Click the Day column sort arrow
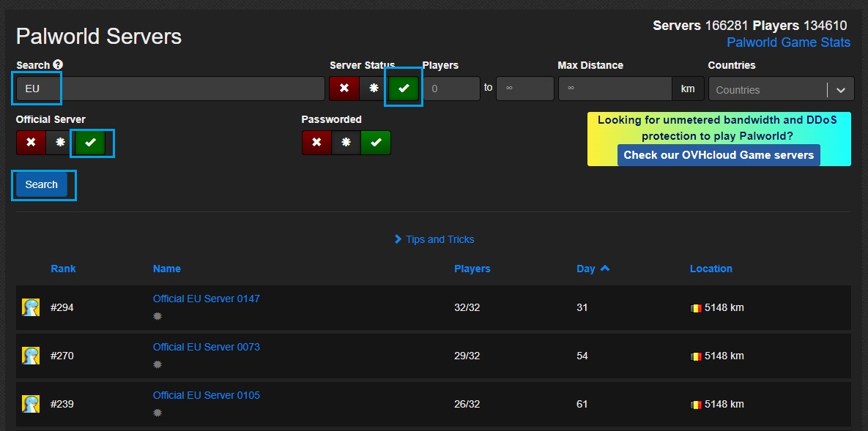This screenshot has height=431, width=868. coord(605,269)
